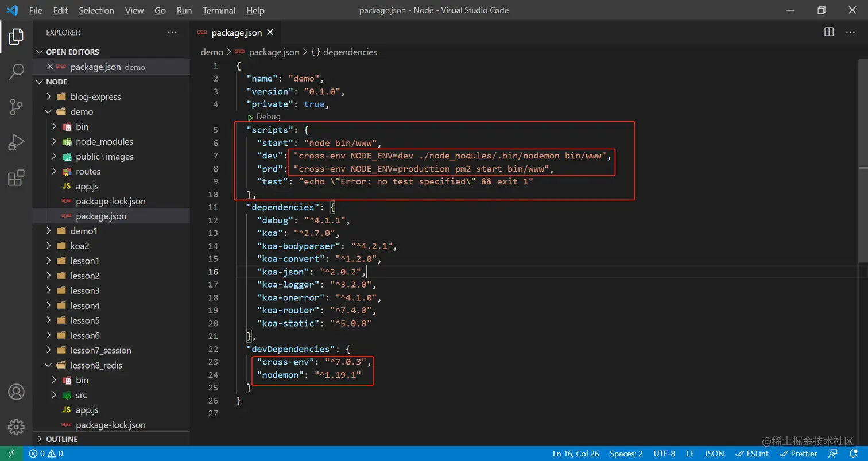Expand the Outline section
Viewport: 868px width, 461px height.
[x=111, y=439]
